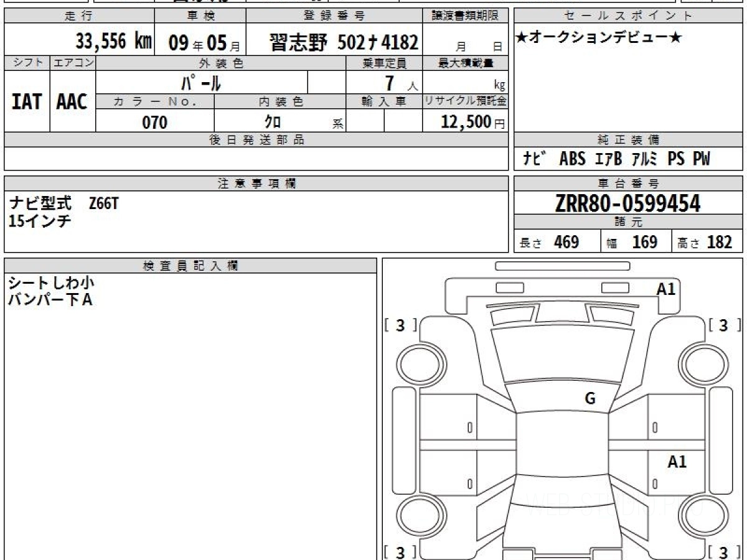Viewport: 747px width, 560px height.
Task: Select the パール exterior color value
Action: coord(200,83)
